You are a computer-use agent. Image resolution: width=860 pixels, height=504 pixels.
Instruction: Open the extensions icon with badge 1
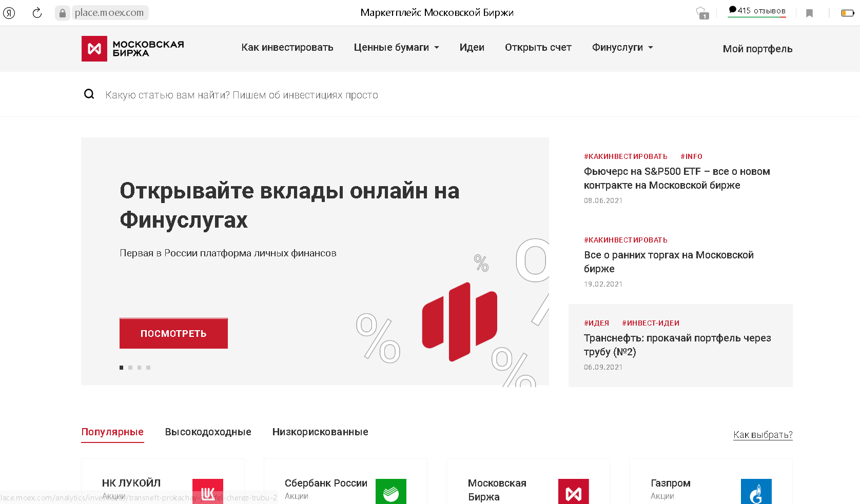702,13
